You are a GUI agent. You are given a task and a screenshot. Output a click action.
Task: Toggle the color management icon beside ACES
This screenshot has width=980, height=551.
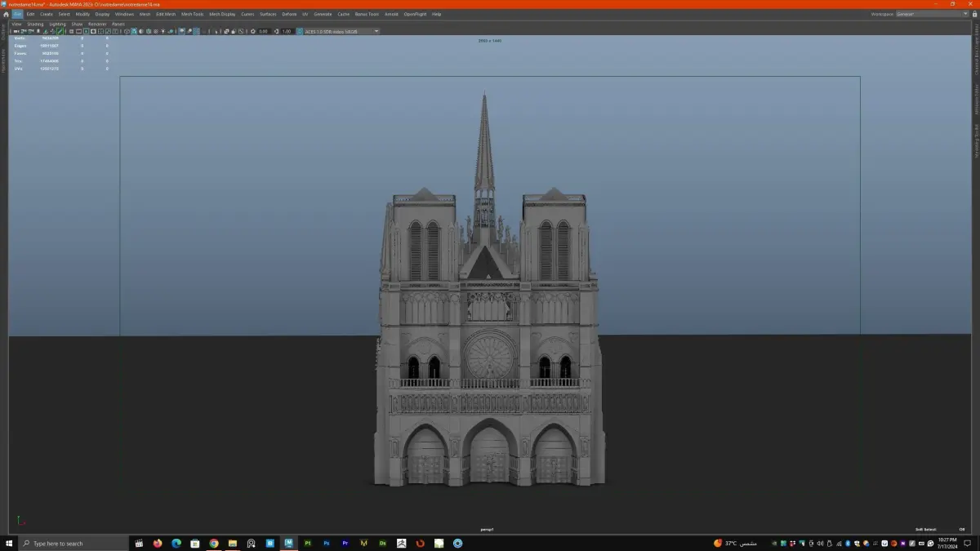point(300,31)
